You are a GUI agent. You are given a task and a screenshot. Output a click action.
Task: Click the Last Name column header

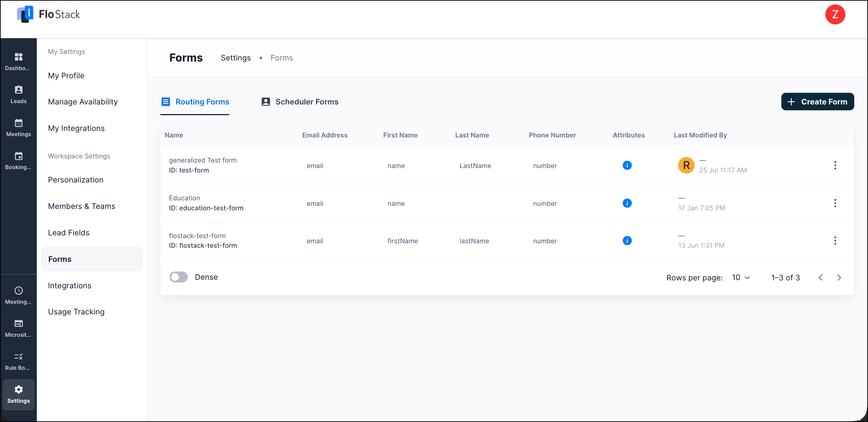[x=472, y=135]
